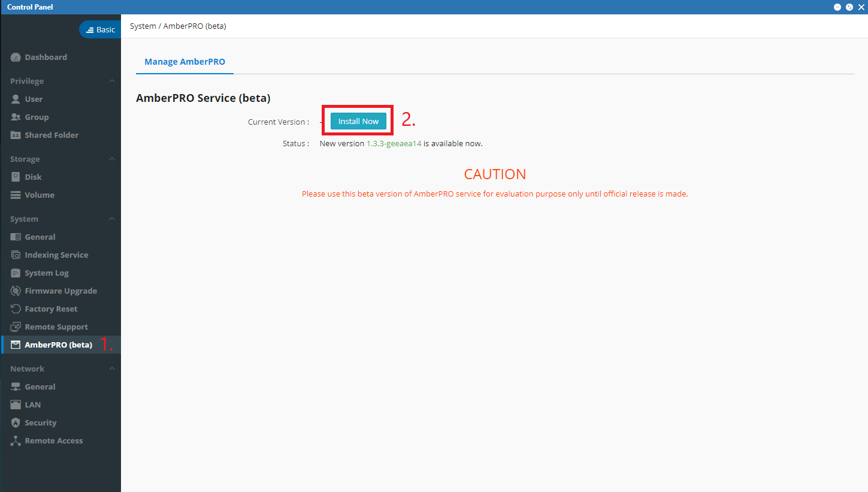Minimize the Control Panel window
Viewport: 868px width, 492px height.
point(837,7)
